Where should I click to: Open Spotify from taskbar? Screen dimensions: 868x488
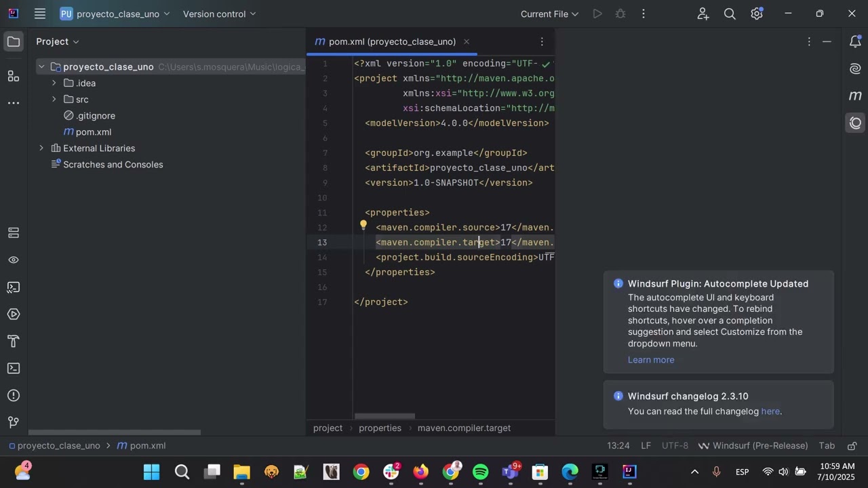(x=480, y=472)
